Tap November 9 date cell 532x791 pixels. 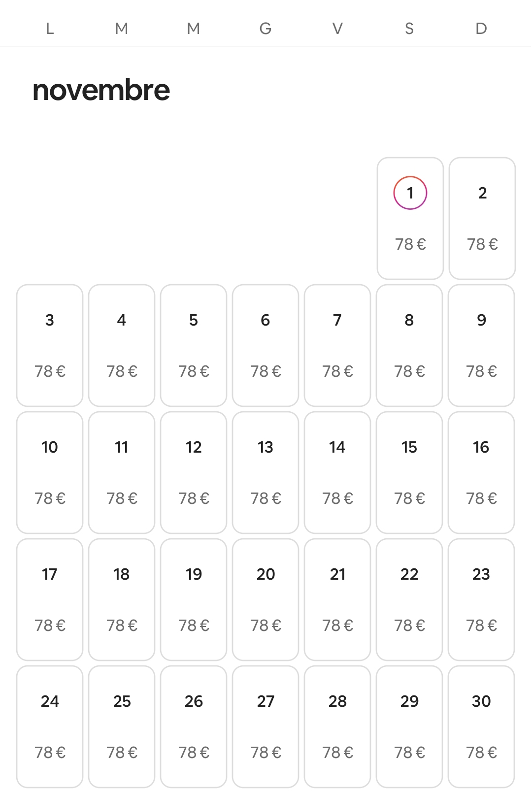point(481,345)
